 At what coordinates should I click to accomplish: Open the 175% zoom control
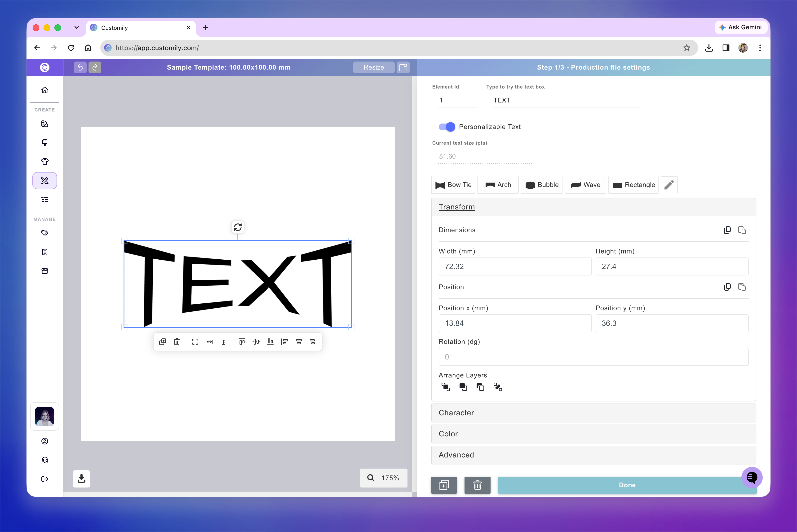point(384,478)
